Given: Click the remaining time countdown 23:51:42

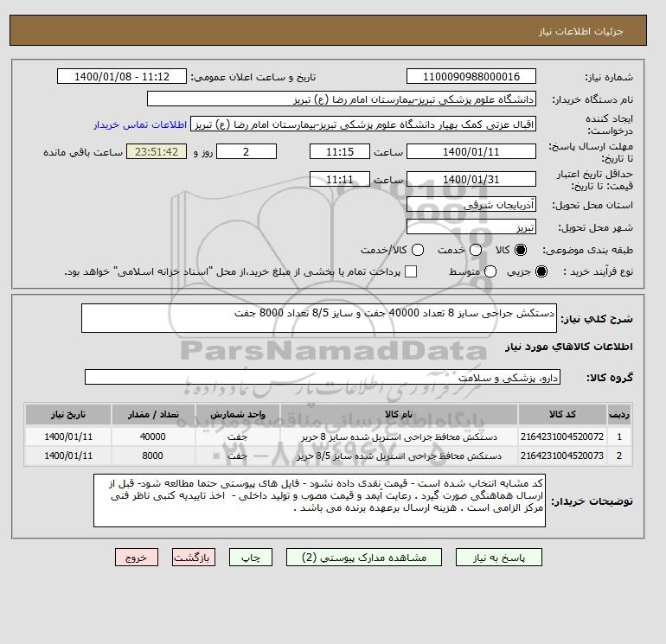Looking at the screenshot, I should coord(157,151).
